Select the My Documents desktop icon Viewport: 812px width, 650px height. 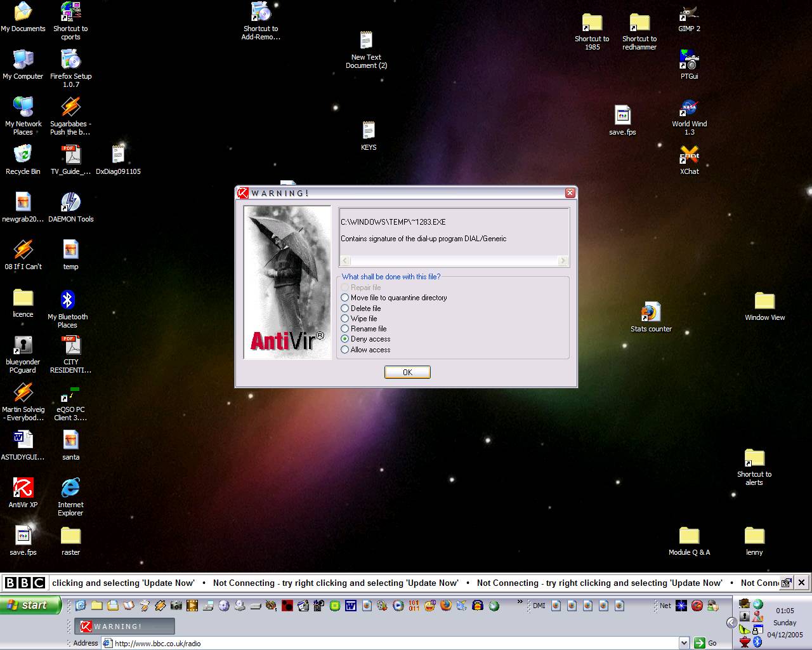click(23, 17)
